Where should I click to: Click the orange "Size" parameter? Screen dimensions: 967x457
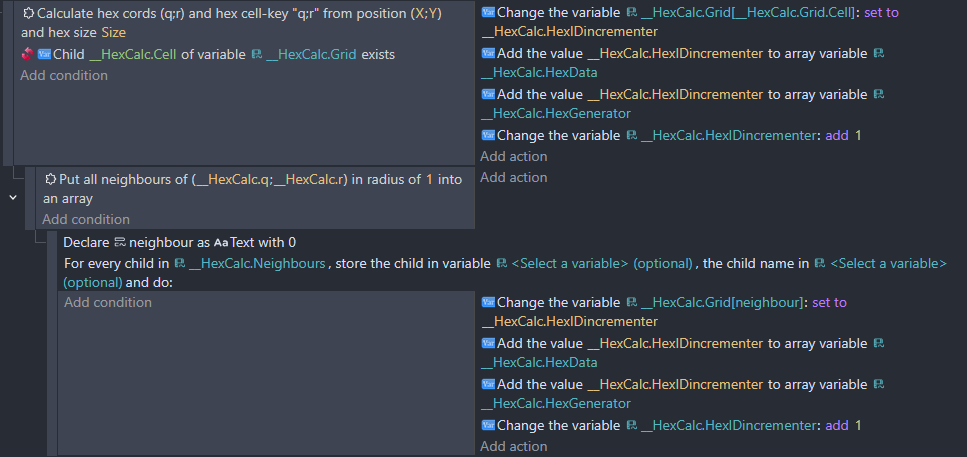click(x=113, y=33)
